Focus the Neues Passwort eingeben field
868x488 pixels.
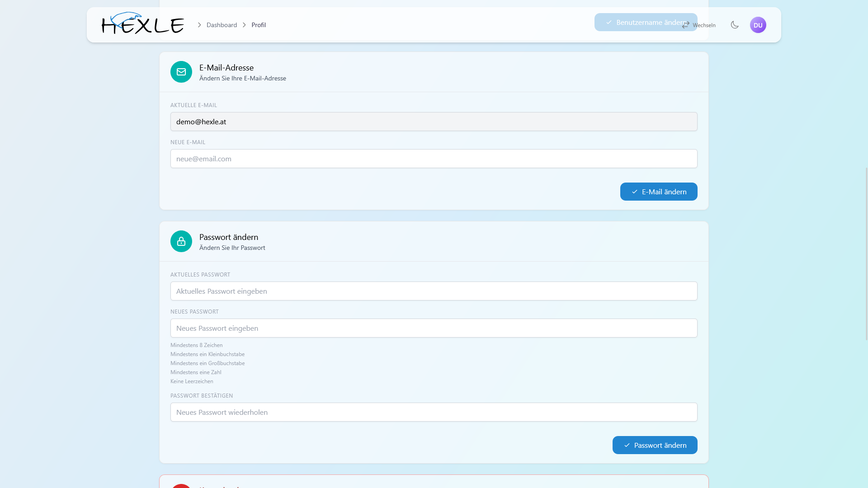[x=434, y=328]
